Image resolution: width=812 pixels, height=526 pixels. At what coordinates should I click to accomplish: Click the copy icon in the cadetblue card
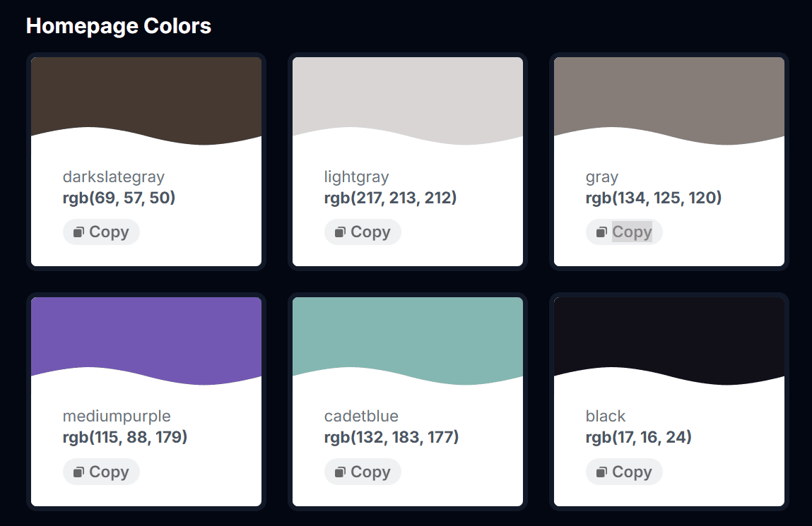339,471
